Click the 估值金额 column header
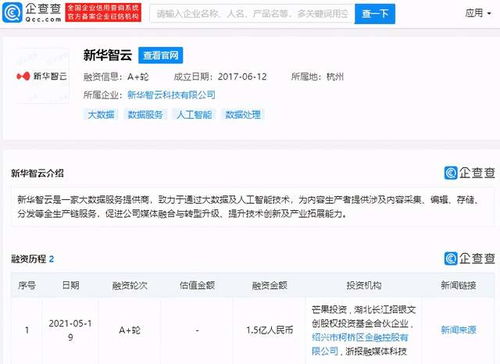The width and height of the screenshot is (500, 364). [197, 285]
